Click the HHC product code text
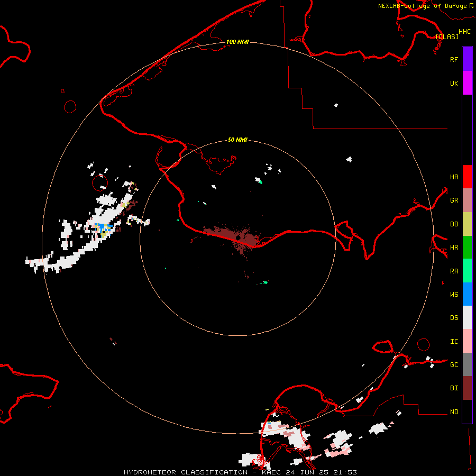Viewport: 476px width, 476px height. 464,32
